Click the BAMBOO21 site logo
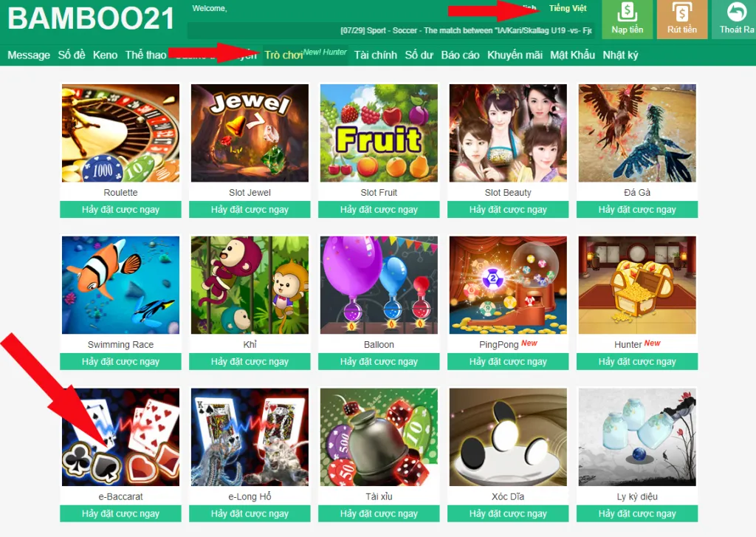The width and height of the screenshot is (756, 537). coord(91,18)
